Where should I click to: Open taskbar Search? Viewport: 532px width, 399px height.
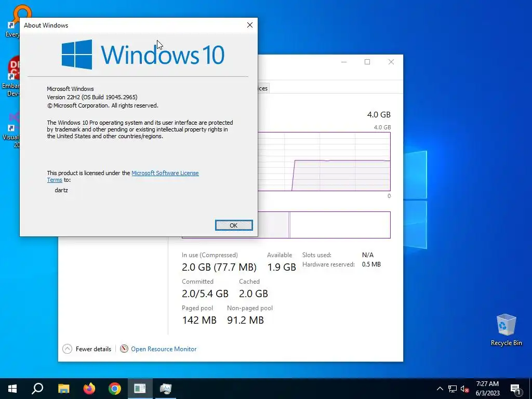(37, 389)
